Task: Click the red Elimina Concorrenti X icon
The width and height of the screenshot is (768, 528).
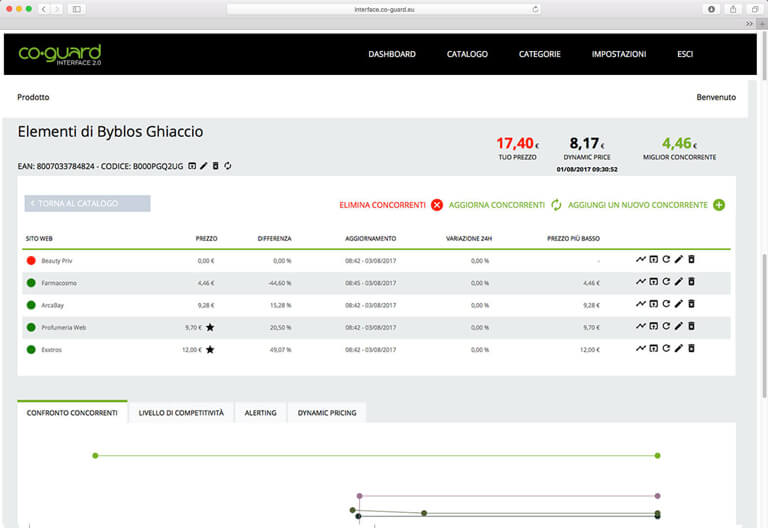Action: [436, 205]
